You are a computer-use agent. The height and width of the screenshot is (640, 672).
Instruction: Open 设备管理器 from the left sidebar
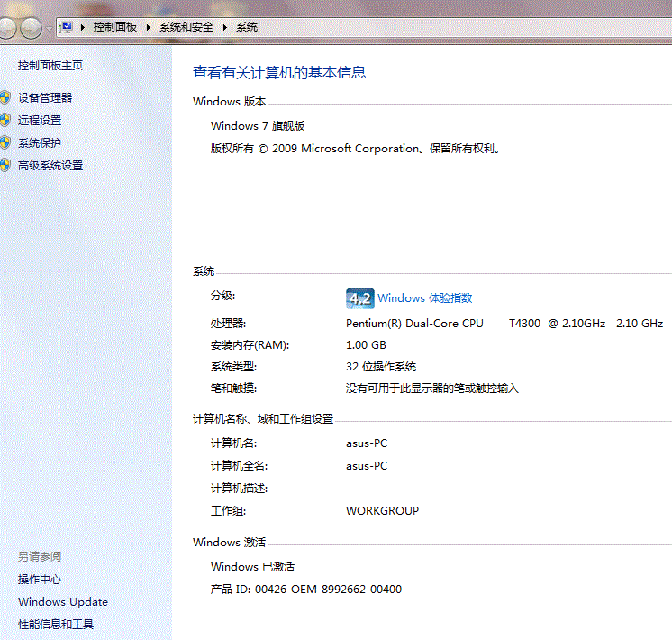point(45,97)
